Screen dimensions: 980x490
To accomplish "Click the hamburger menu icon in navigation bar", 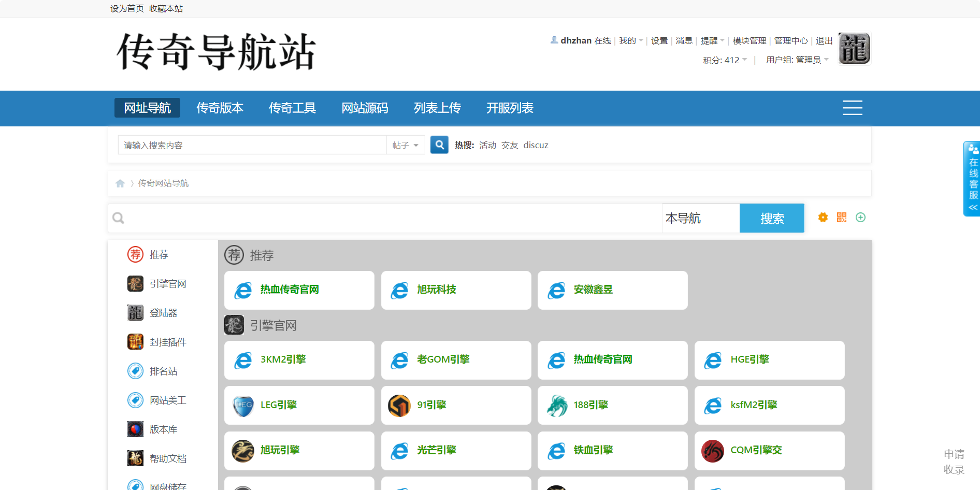I will [x=852, y=108].
